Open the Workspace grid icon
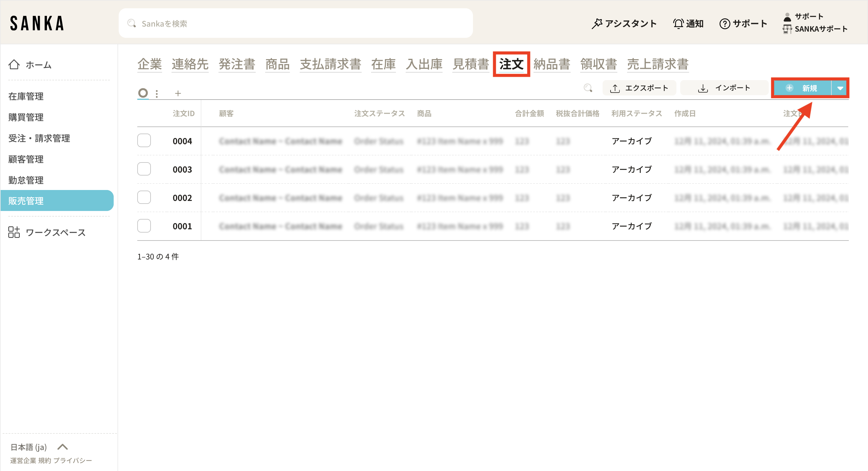 click(14, 232)
